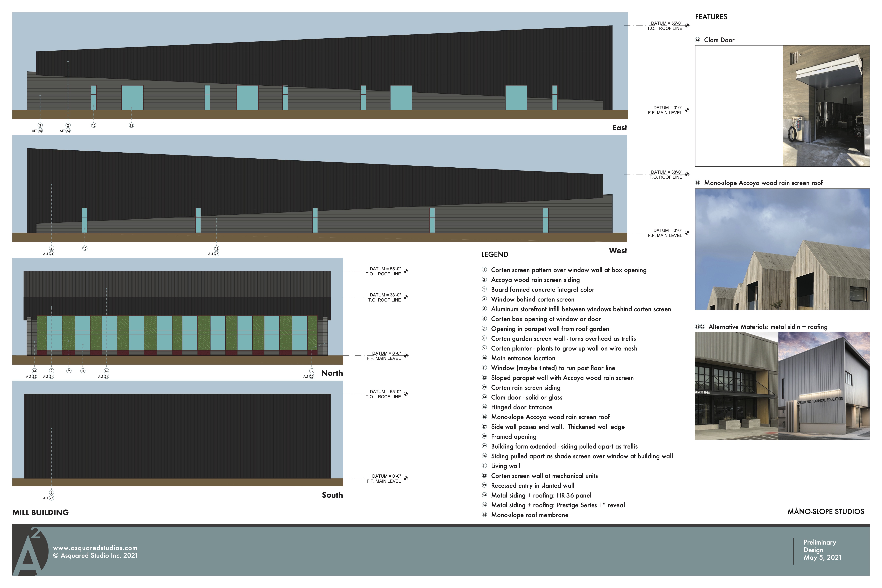Click keynote marker 17 under North elevation

[312, 371]
